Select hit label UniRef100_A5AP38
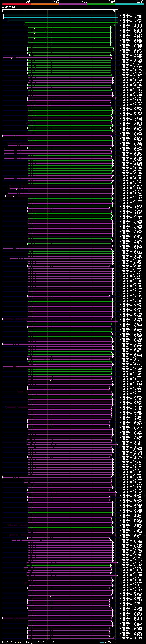This screenshot has width=146, height=644. point(131,82)
